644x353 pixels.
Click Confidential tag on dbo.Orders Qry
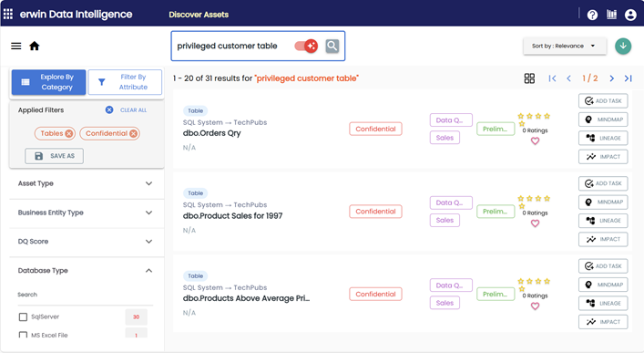tap(375, 129)
